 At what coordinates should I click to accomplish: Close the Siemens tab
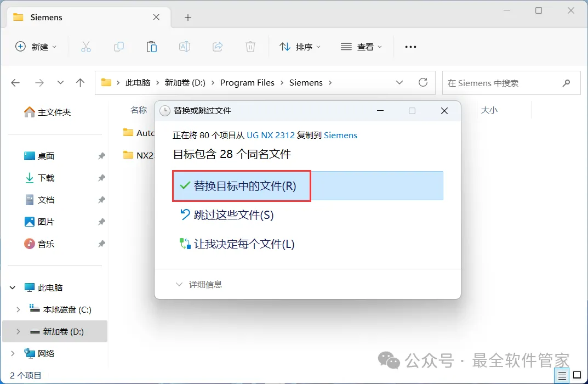pos(156,17)
